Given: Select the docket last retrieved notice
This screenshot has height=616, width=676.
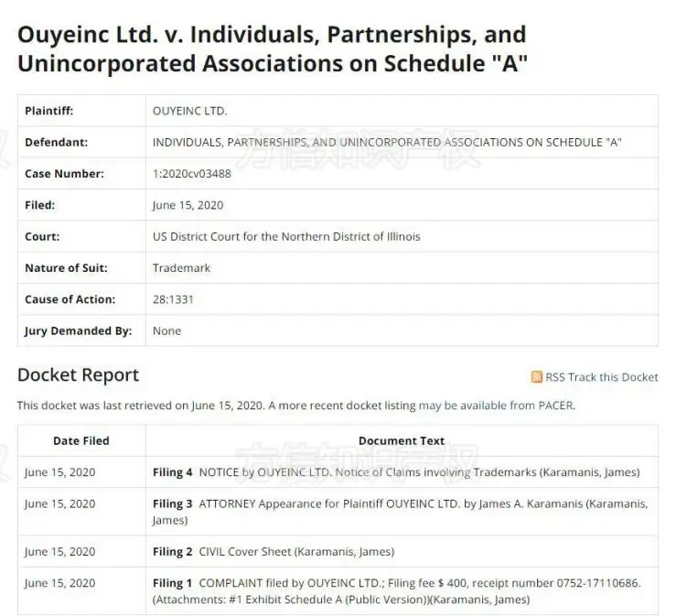Looking at the screenshot, I should [296, 405].
